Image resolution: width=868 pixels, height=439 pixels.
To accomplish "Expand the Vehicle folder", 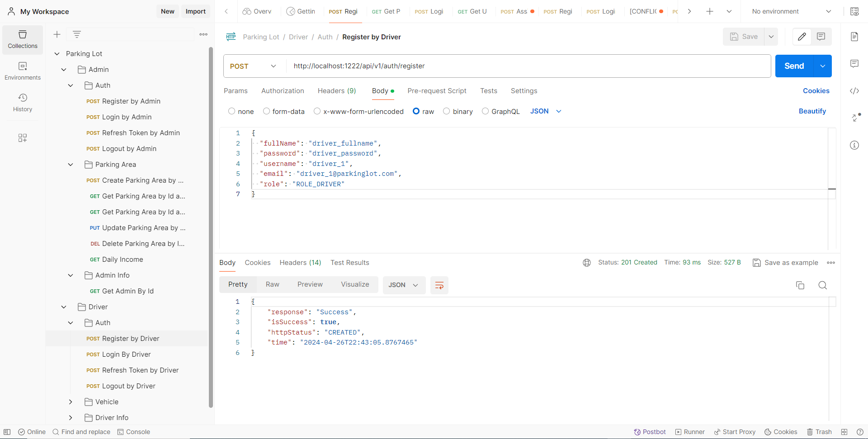I will click(x=71, y=402).
